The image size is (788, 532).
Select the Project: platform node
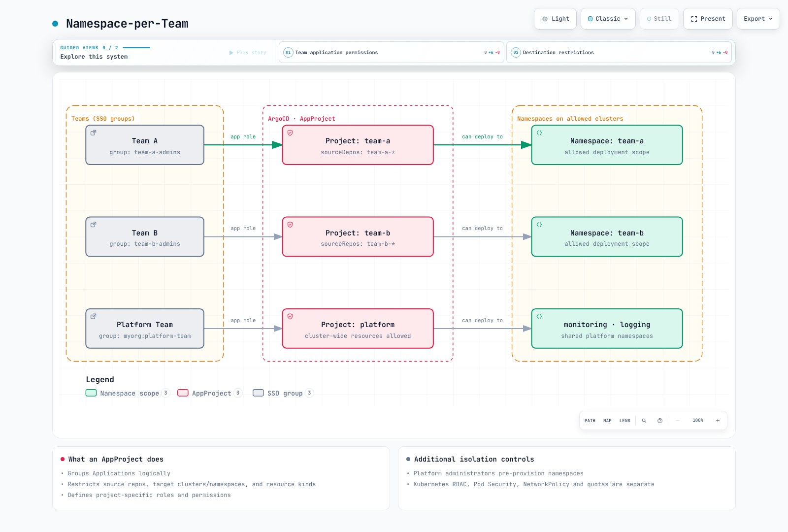358,329
